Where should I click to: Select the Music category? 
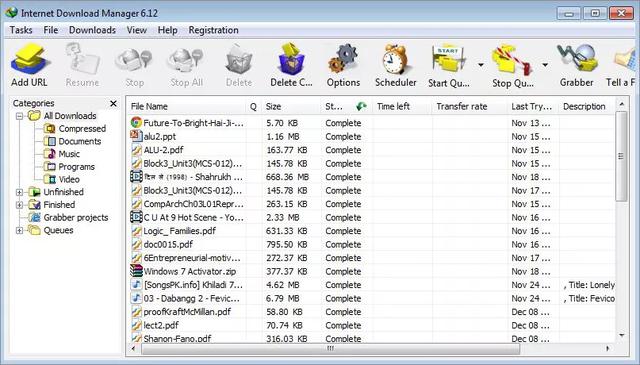69,154
